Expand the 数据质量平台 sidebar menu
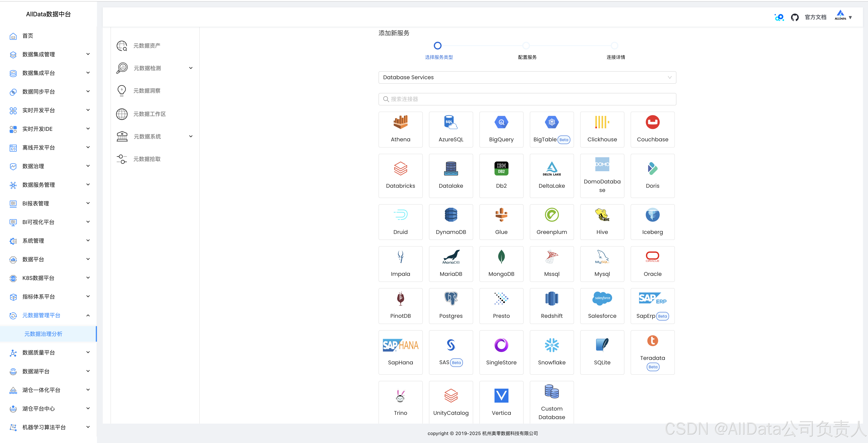Screen dimensions: 868x443 click(x=48, y=353)
